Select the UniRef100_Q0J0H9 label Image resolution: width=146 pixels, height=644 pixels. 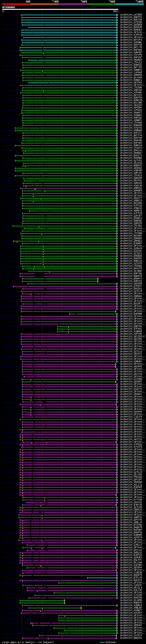click(131, 77)
